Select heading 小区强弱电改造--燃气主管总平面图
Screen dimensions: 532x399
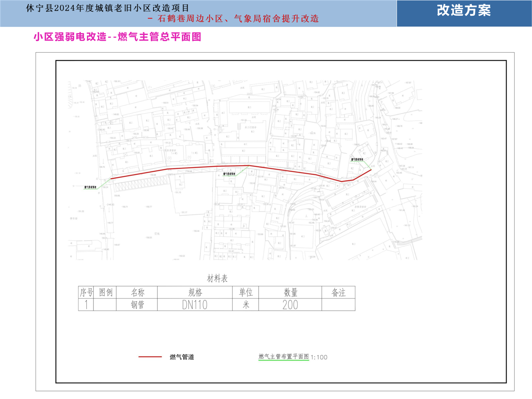click(x=118, y=37)
